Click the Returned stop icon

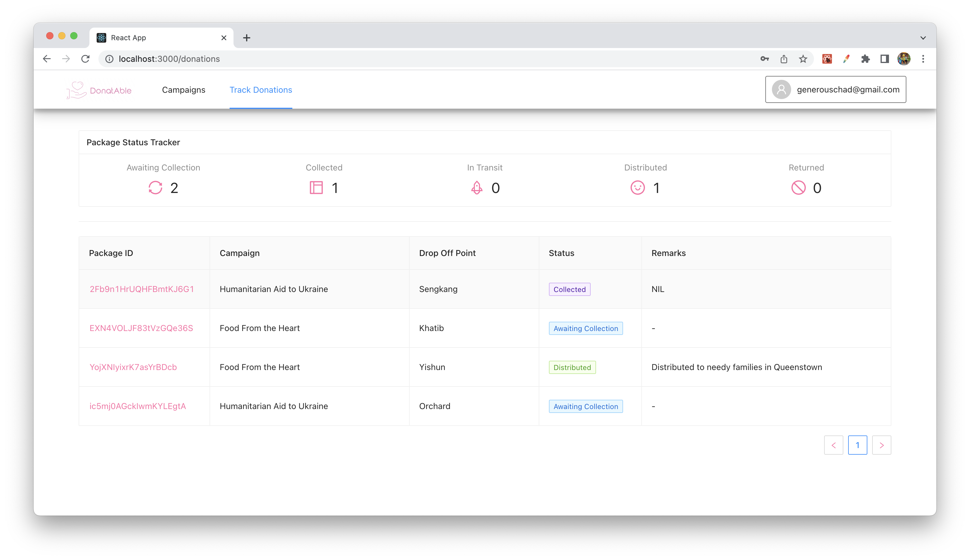798,188
